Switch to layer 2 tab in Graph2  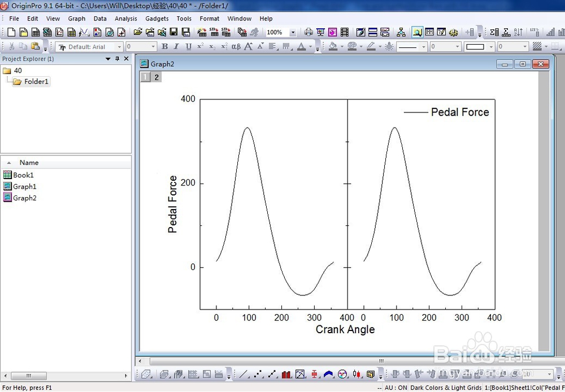pos(157,77)
